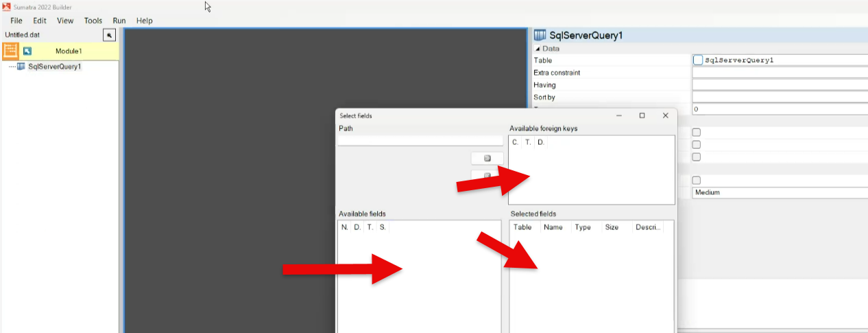The image size is (868, 333).
Task: Click the Sumatra logo in title bar
Action: point(6,6)
